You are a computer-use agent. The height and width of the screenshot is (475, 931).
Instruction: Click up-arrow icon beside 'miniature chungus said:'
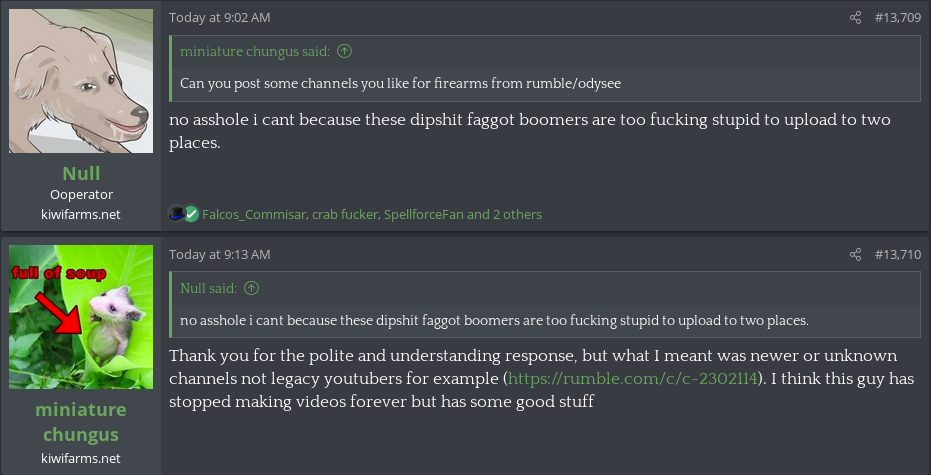[345, 51]
